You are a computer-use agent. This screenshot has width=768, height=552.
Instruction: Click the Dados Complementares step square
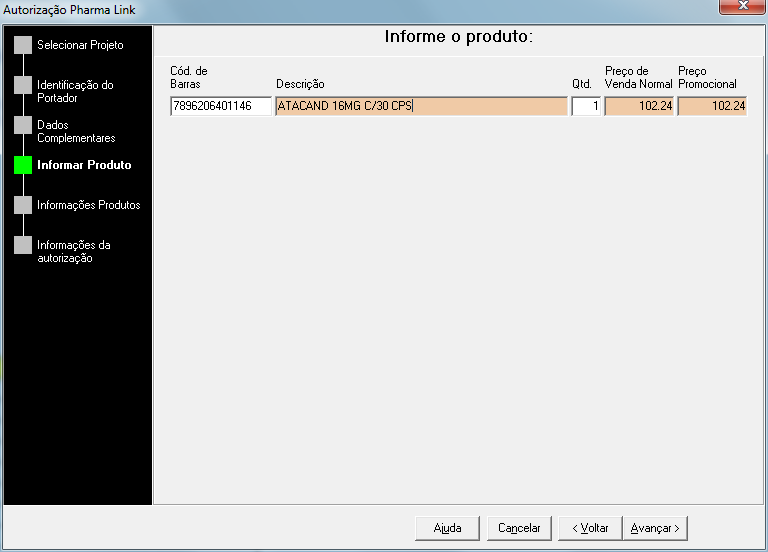point(23,125)
